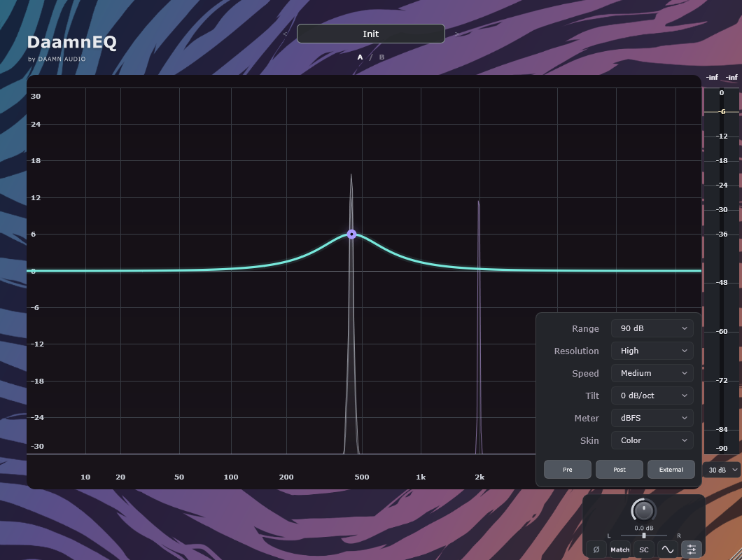The width and height of the screenshot is (742, 560).
Task: Enable the Match EQ function
Action: [620, 549]
